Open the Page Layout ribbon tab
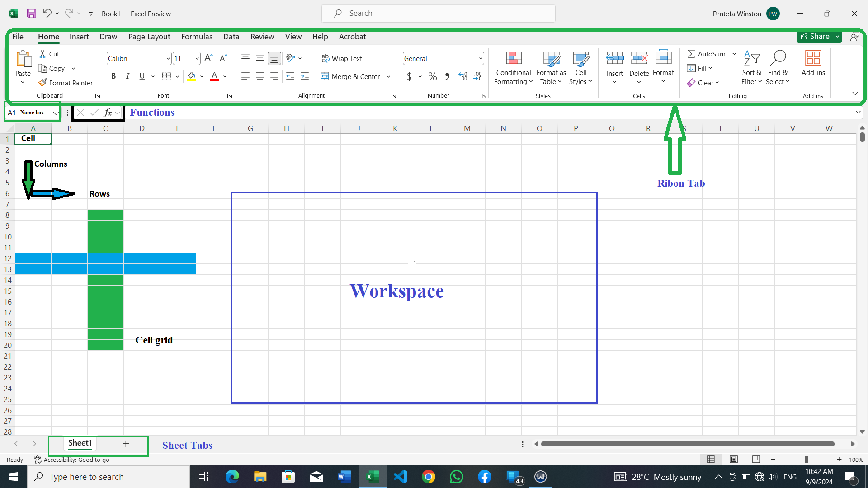 149,37
